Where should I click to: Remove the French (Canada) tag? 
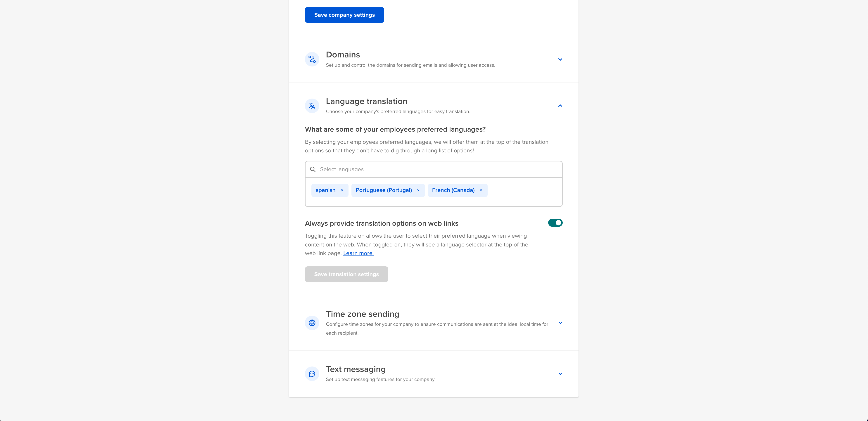pyautogui.click(x=481, y=190)
